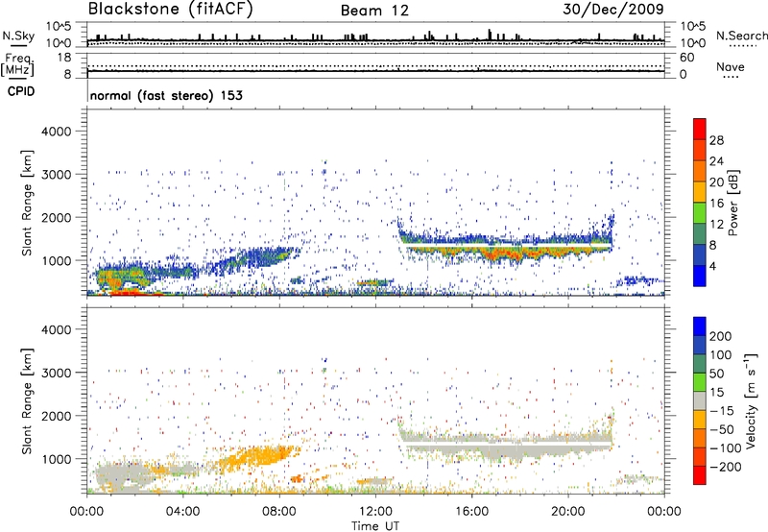Pick the dark green 8–12 dB power colorbar segment
This screenshot has width=768, height=532.
click(700, 234)
